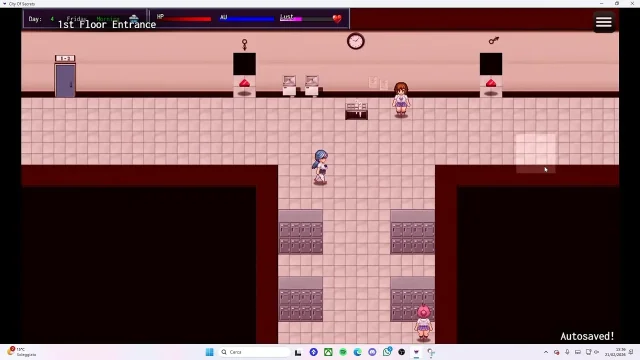This screenshot has height=360, width=640.
Task: Click the black round app icon in the taskbar
Action: 402,352
